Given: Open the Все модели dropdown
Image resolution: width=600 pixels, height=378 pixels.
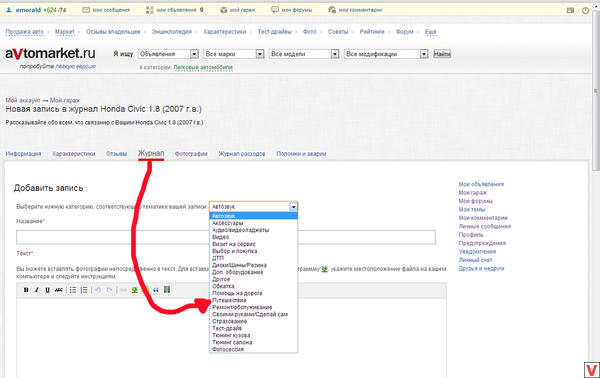Looking at the screenshot, I should pos(304,54).
